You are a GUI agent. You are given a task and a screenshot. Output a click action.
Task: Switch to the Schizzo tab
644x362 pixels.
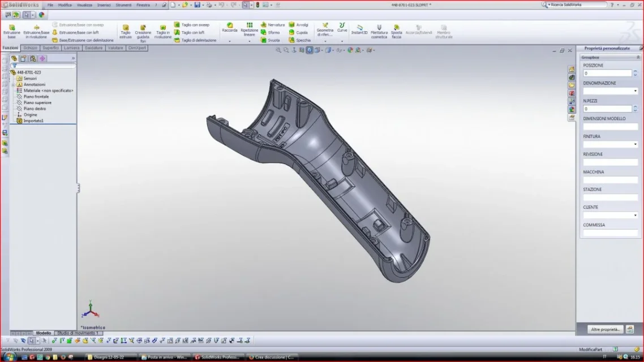point(30,48)
